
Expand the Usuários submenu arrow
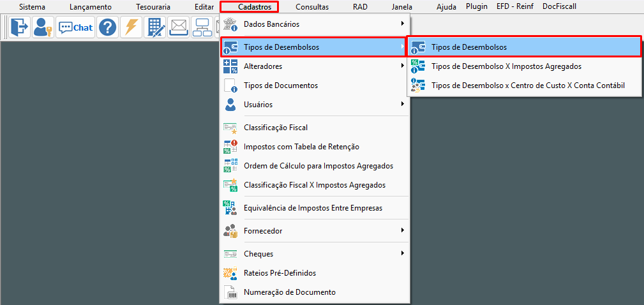click(403, 104)
